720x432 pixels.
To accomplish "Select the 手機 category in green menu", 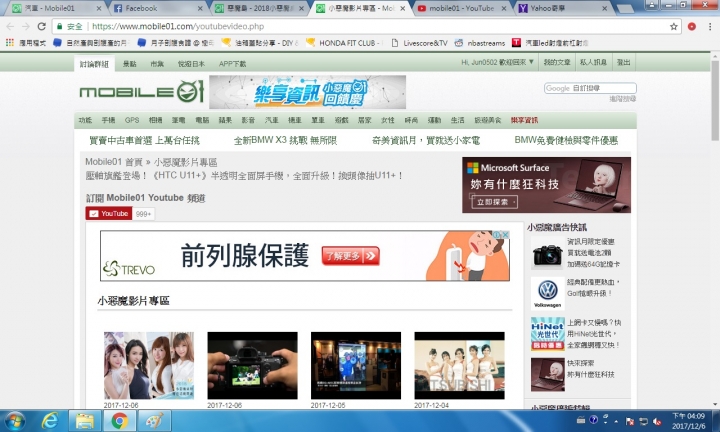I will (108, 120).
